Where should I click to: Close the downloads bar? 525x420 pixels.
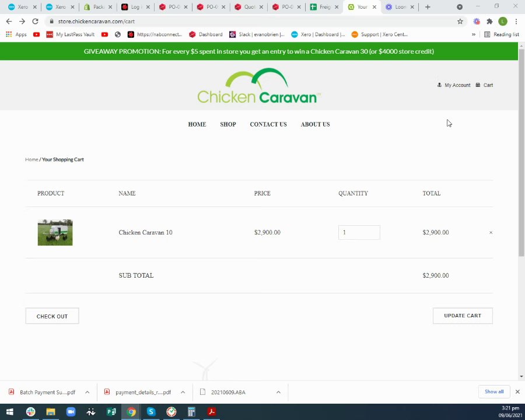click(x=517, y=391)
